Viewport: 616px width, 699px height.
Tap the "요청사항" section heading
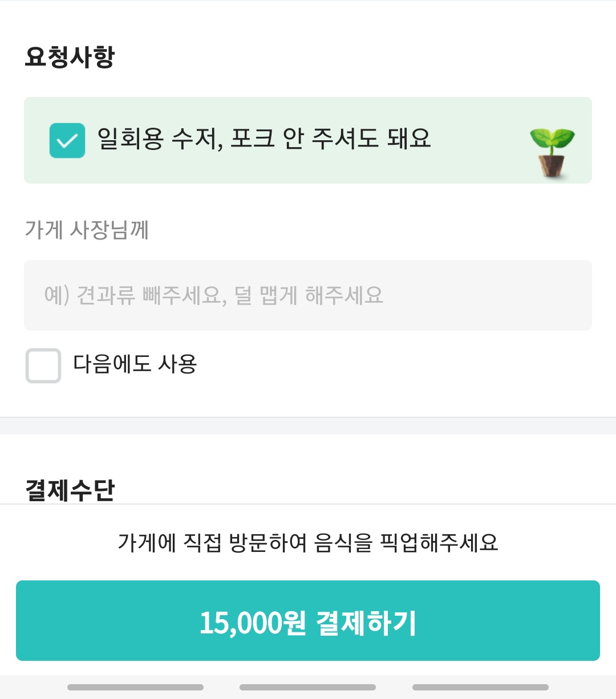(x=70, y=57)
